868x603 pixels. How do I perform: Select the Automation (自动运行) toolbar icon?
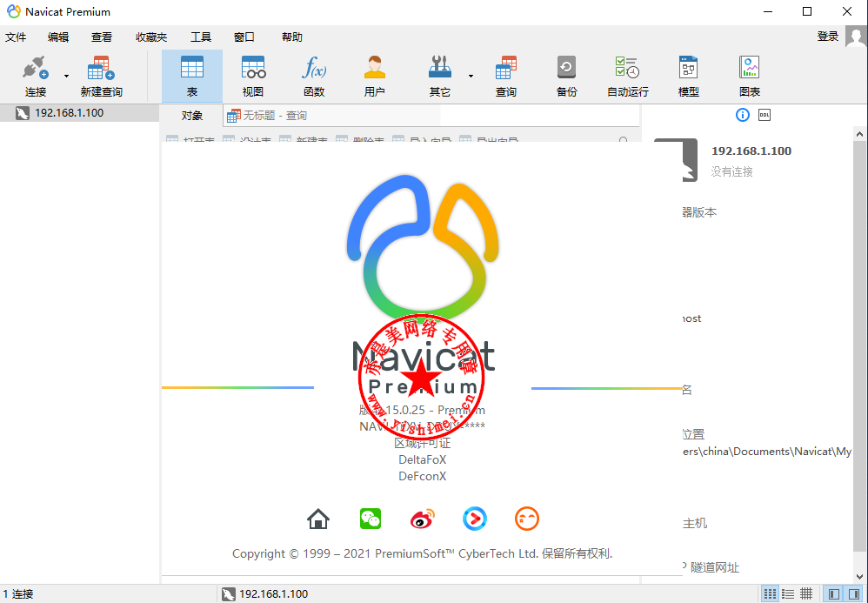pyautogui.click(x=627, y=68)
